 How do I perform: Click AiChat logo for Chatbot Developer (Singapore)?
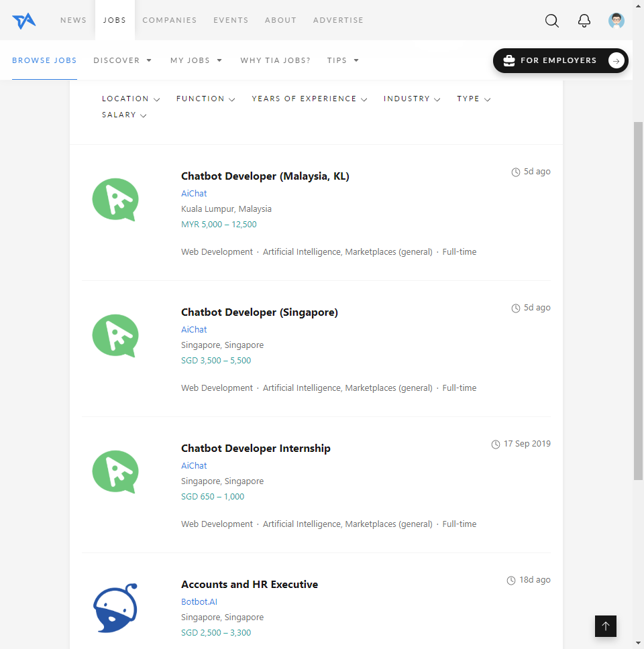coord(115,336)
